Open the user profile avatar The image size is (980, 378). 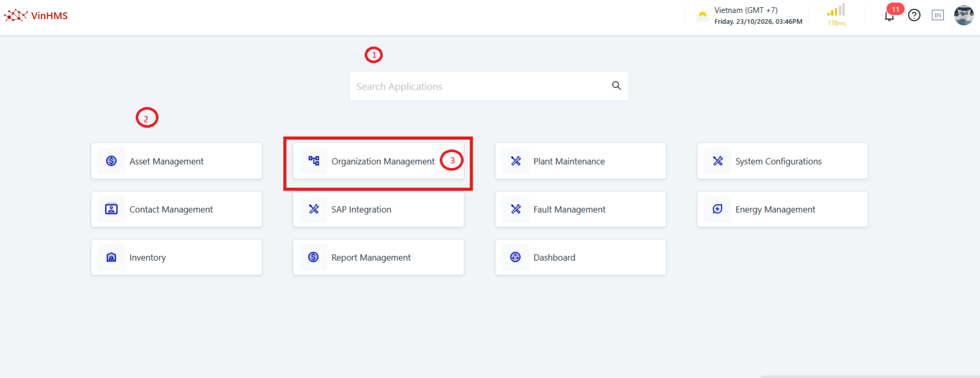point(963,15)
